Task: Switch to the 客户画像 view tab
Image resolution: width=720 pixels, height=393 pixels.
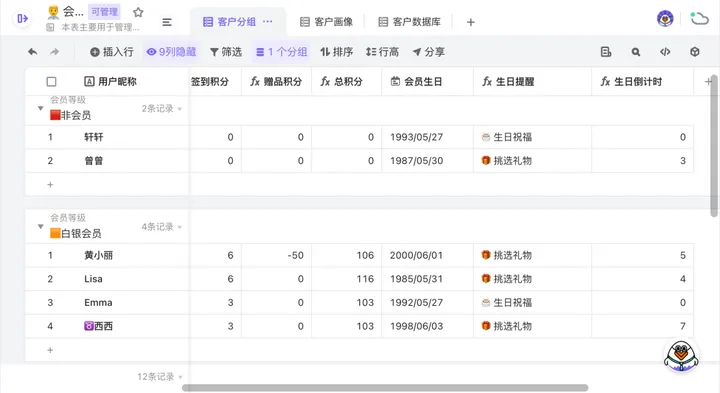Action: 326,22
